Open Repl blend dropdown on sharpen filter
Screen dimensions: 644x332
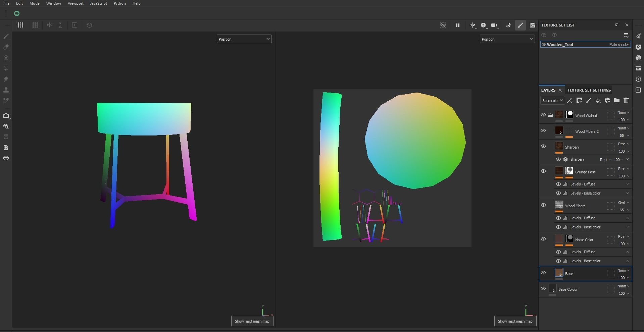point(605,160)
